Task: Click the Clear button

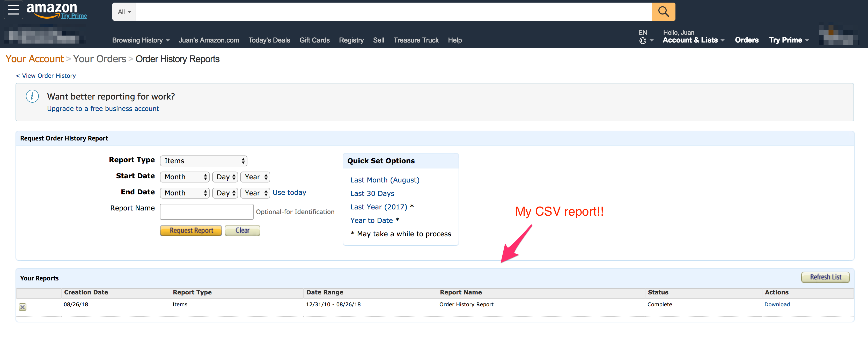Action: click(x=242, y=231)
